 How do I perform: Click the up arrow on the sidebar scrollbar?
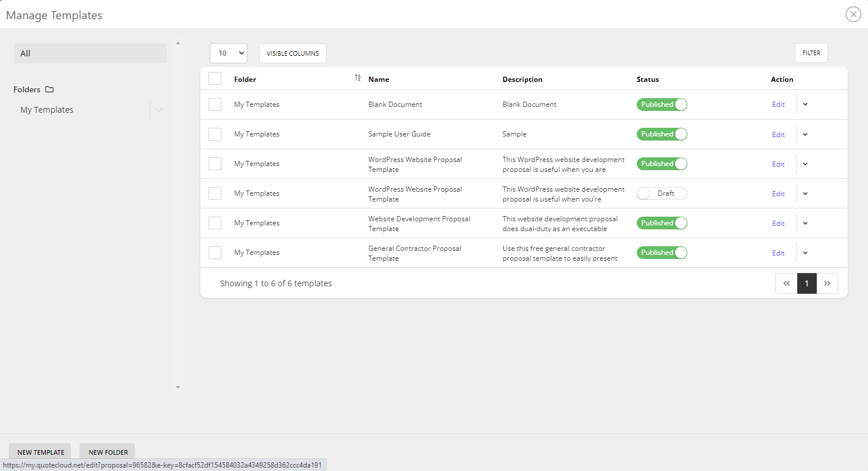pyautogui.click(x=178, y=42)
